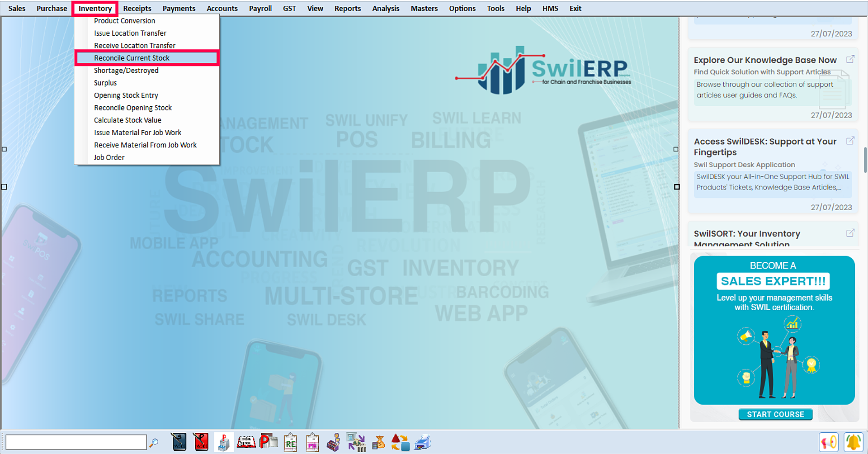Choose Reconcile Current Stock

[x=147, y=58]
